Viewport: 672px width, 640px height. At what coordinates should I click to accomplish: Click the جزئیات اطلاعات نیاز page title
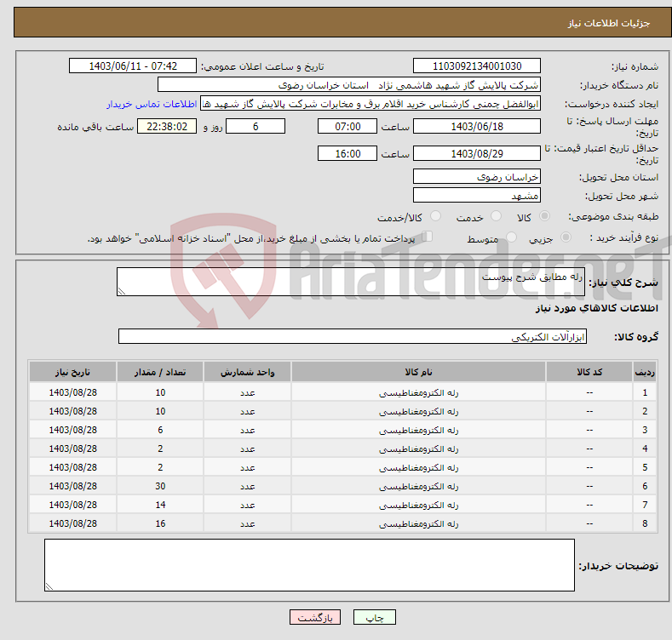click(609, 23)
